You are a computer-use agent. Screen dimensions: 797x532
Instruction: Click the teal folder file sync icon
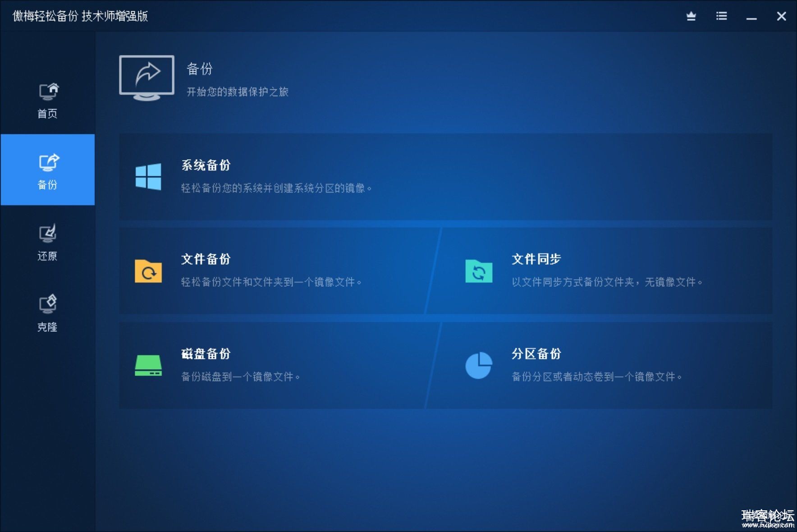click(479, 271)
